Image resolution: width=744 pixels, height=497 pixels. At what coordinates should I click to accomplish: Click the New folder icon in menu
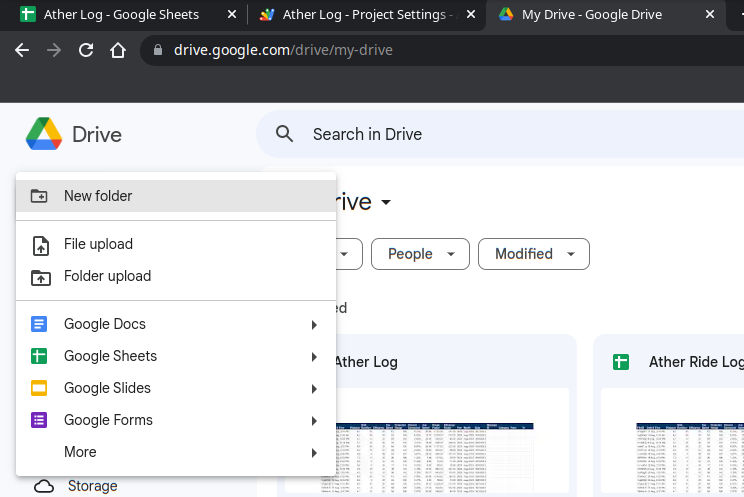coord(39,196)
